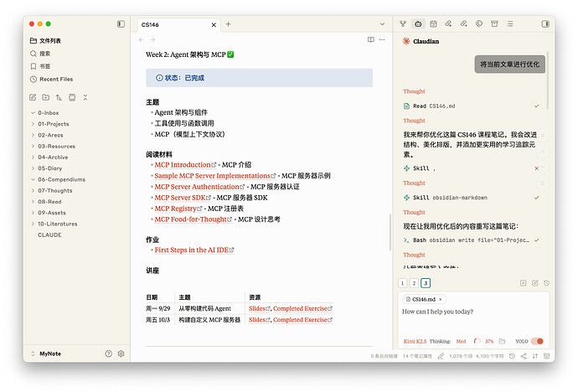
Task: Open more options ellipsis for the note
Action: tap(382, 39)
